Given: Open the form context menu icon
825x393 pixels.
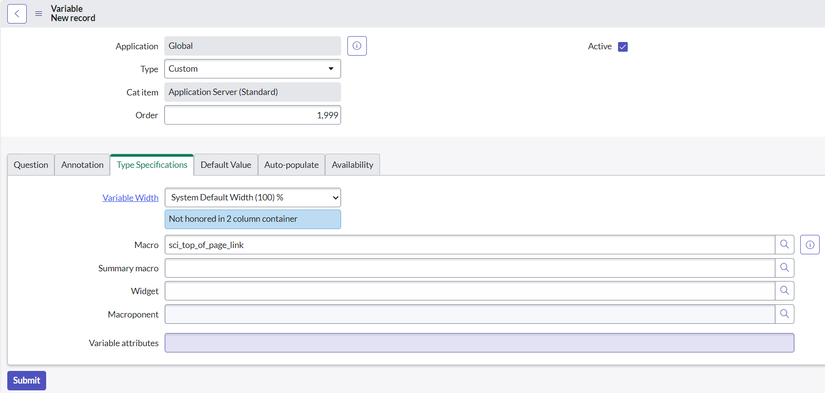Looking at the screenshot, I should click(x=38, y=14).
